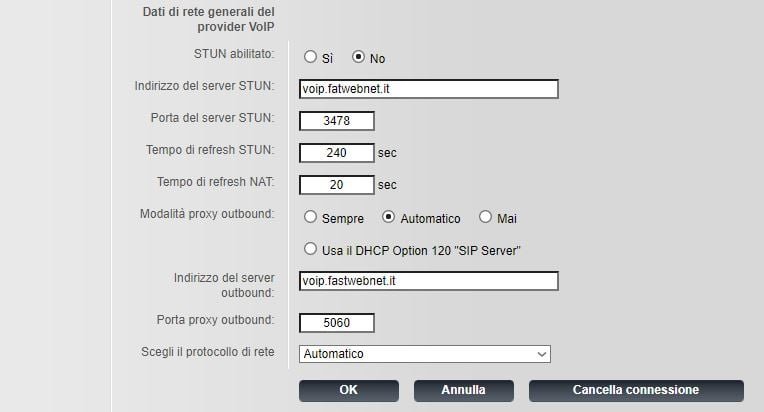Click the 'STUN abilitato:' label

234,54
